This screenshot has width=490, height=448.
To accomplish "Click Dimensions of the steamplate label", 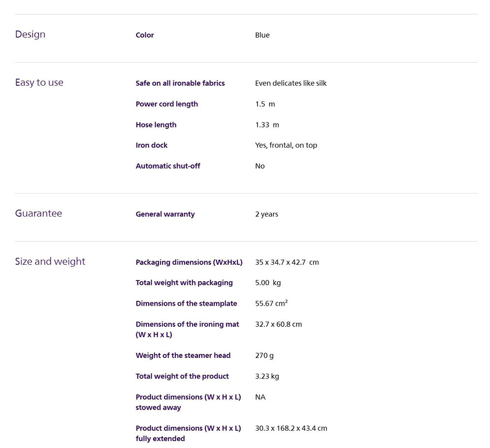I will click(186, 303).
